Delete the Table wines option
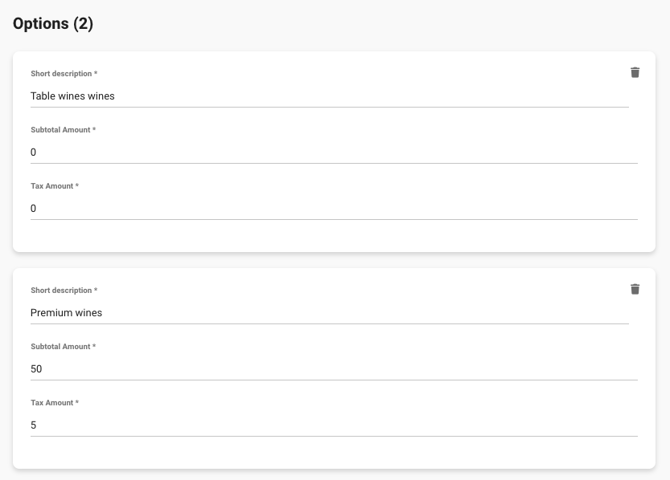This screenshot has height=480, width=670. coord(635,73)
